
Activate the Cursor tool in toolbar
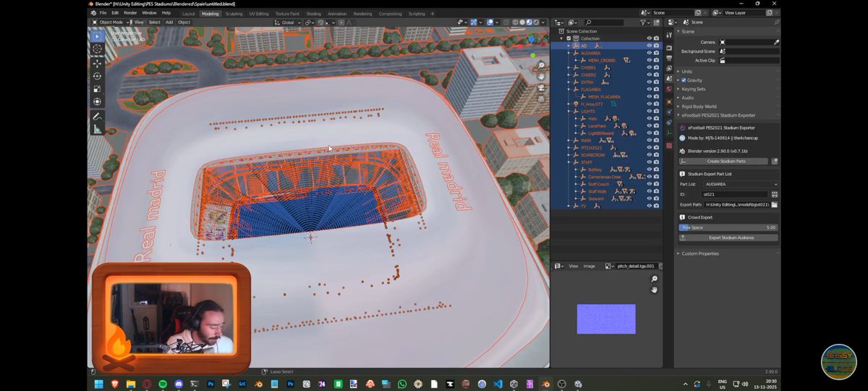pyautogui.click(x=97, y=49)
